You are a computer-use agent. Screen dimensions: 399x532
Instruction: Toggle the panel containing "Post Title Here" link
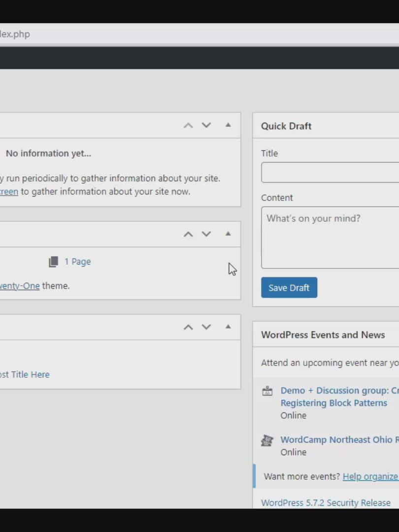[x=228, y=327]
